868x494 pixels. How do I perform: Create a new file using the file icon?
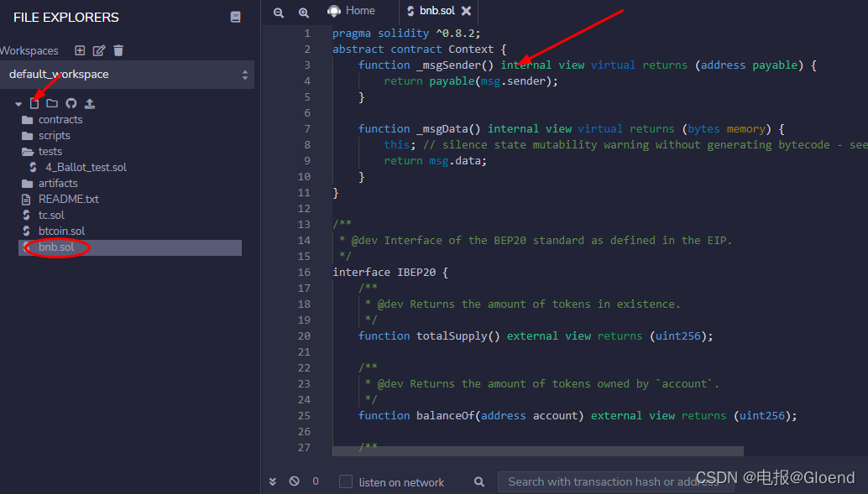pos(35,103)
